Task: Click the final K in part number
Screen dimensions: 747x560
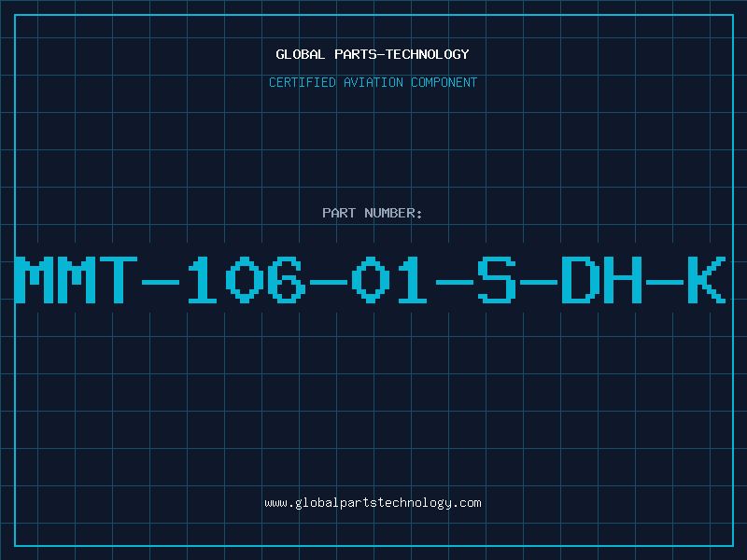Action: (707, 279)
